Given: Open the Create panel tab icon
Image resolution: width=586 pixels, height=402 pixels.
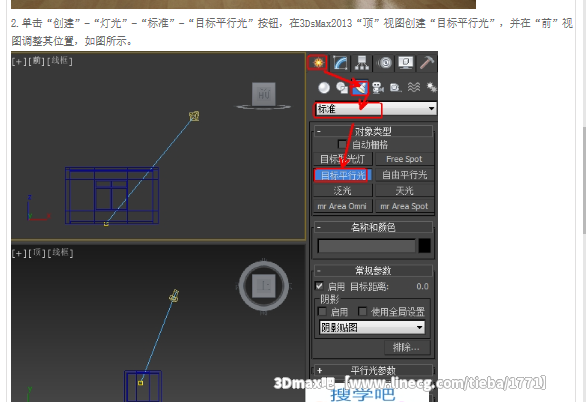Looking at the screenshot, I should 317,63.
